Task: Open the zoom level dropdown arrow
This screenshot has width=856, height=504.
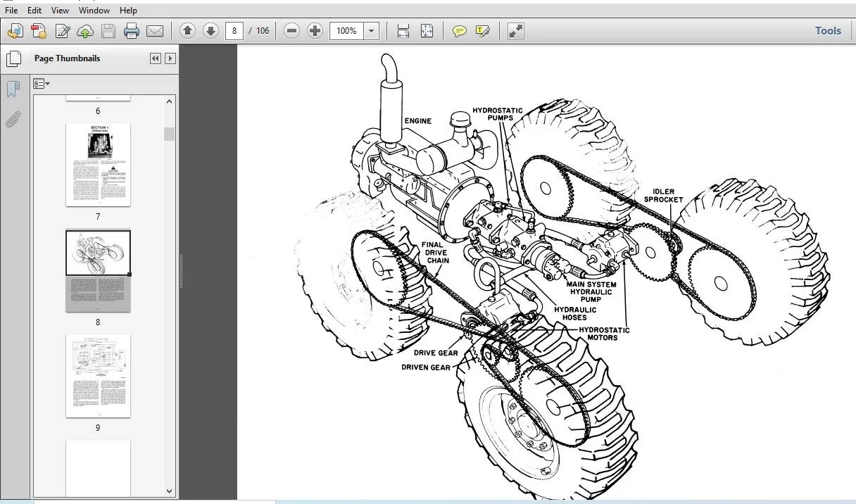Action: click(372, 31)
